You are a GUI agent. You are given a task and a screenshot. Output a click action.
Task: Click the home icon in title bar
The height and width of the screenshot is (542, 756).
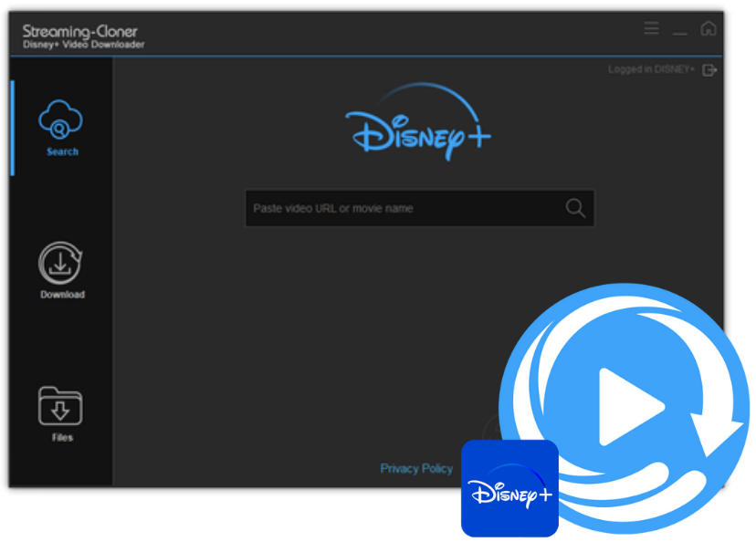708,28
